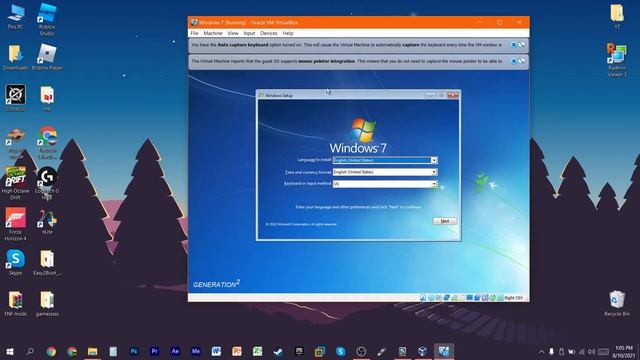640x360 pixels.
Task: Launch PowerPoint from the taskbar
Action: pos(237,351)
